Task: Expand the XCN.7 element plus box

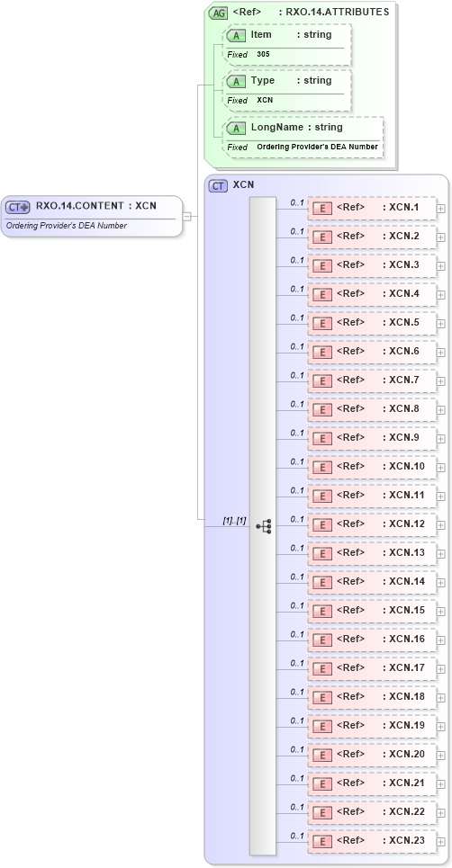Action: pos(441,381)
